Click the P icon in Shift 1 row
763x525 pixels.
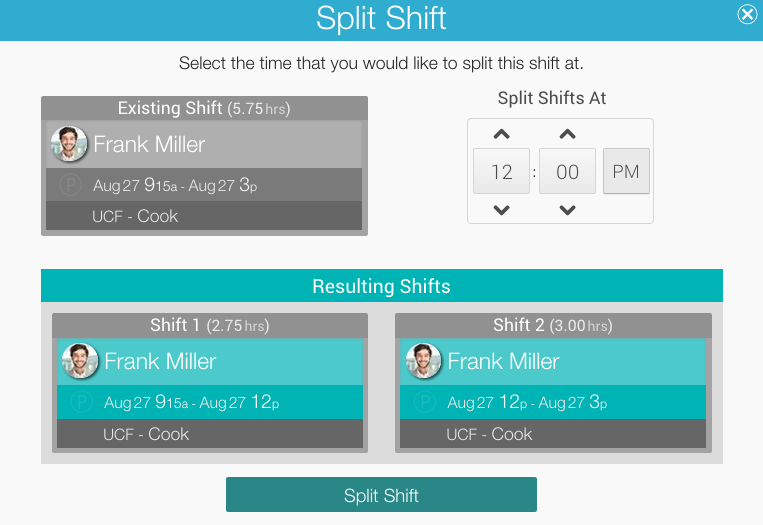tap(81, 402)
